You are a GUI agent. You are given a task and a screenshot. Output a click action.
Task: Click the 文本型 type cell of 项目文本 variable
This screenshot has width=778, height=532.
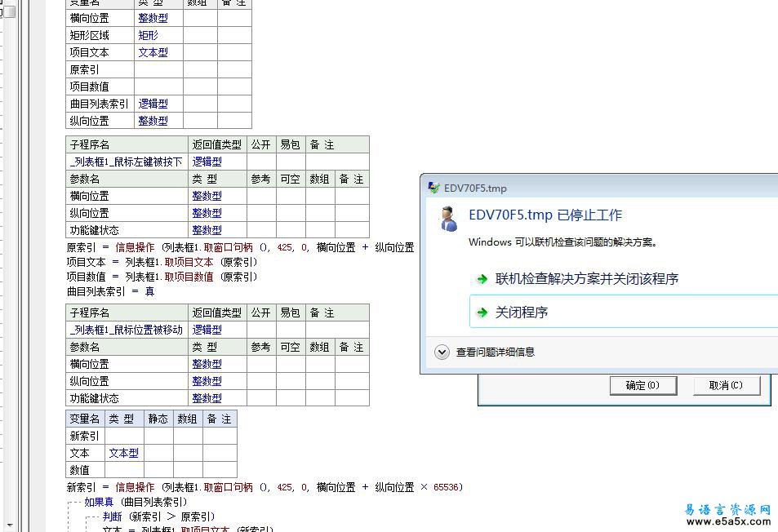tap(158, 52)
